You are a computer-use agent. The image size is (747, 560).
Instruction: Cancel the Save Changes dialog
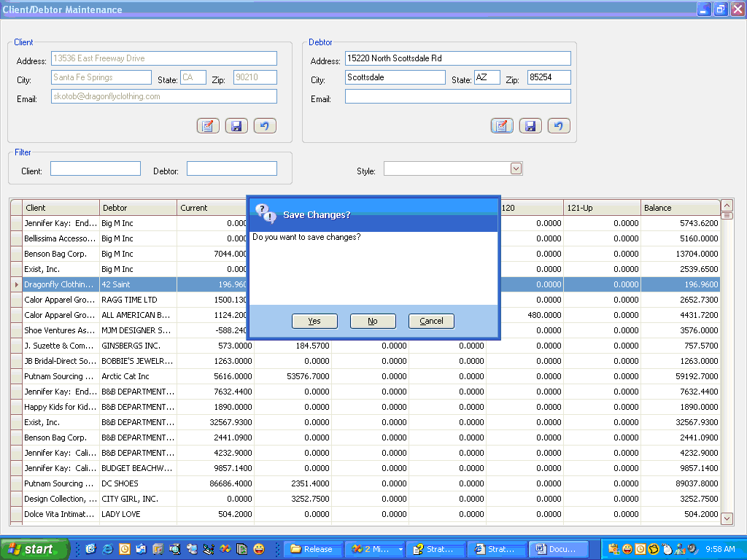click(431, 321)
